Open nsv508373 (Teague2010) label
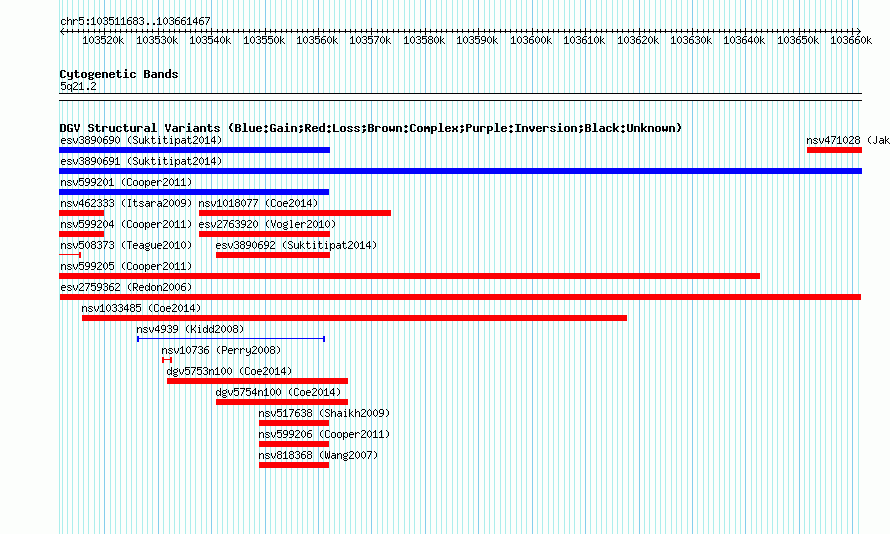The height and width of the screenshot is (534, 890). tap(126, 245)
